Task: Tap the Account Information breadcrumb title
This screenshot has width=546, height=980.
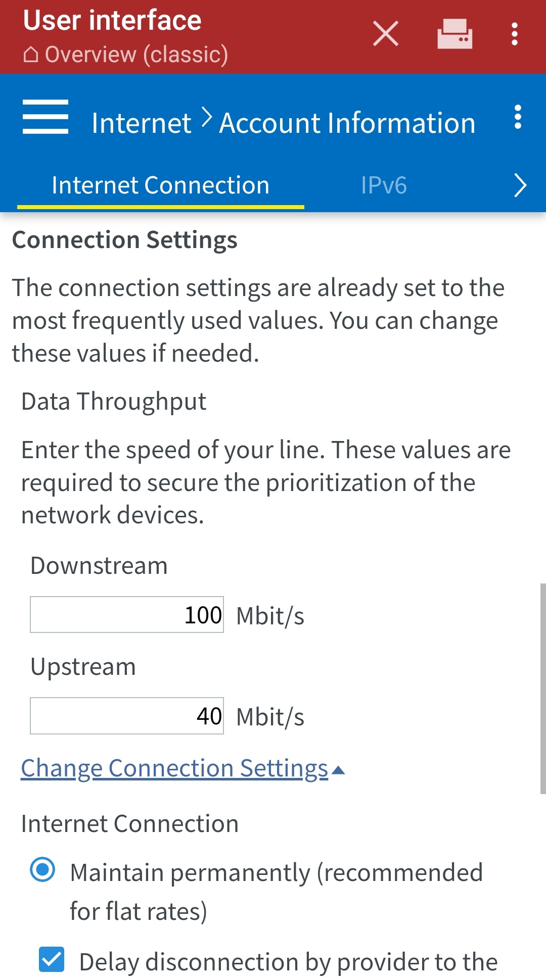Action: click(347, 123)
